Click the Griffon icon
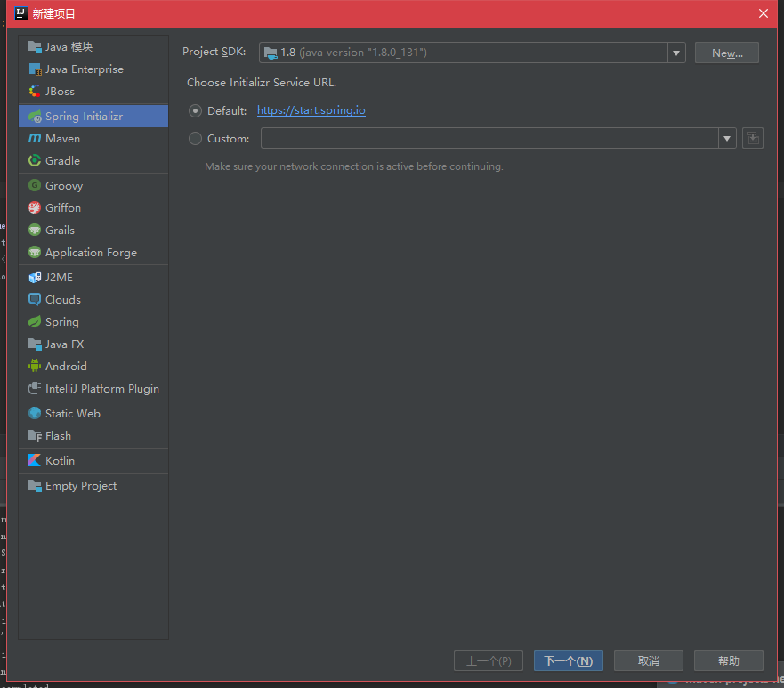 (35, 207)
